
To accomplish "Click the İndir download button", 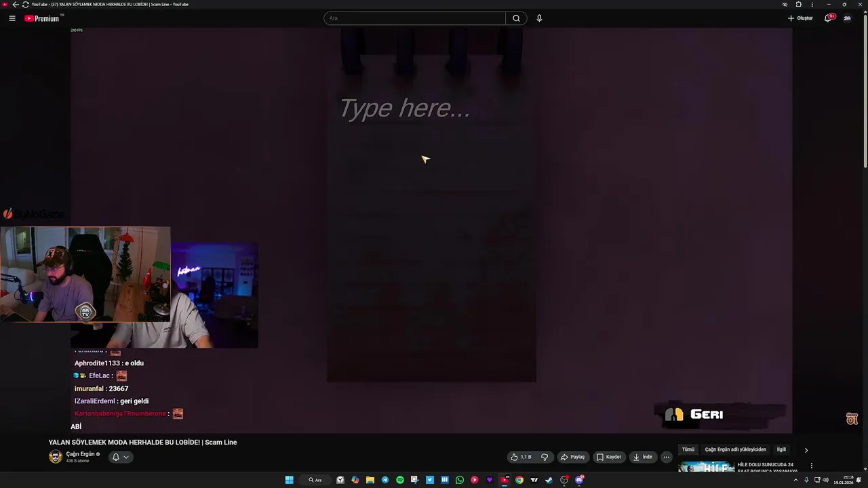I will point(642,457).
